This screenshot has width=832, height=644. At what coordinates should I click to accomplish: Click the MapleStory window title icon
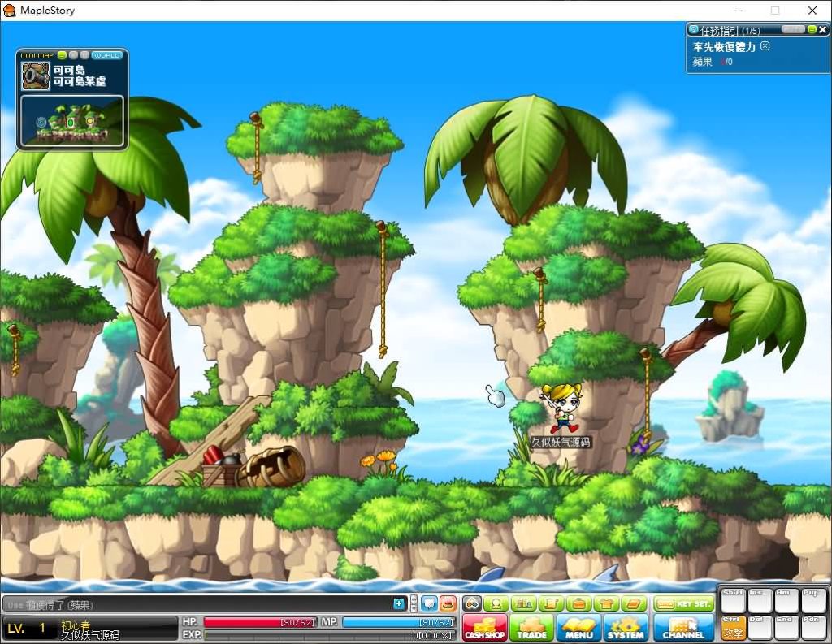(x=10, y=10)
